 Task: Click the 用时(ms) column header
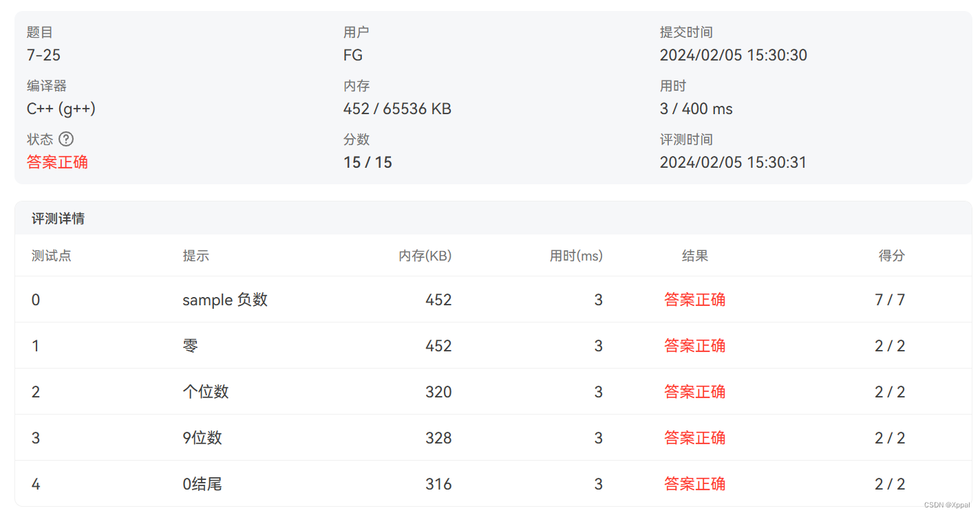(x=576, y=256)
